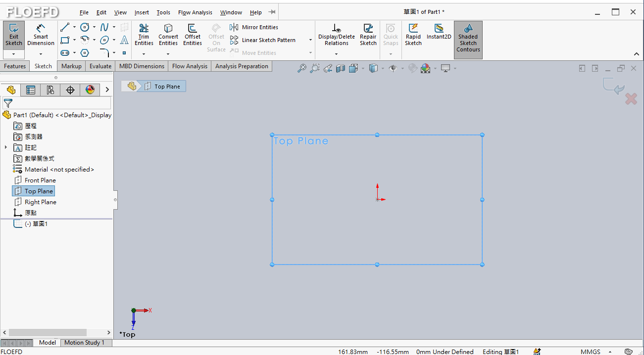
Task: Select the Corner Rectangle tool
Action: (x=65, y=40)
